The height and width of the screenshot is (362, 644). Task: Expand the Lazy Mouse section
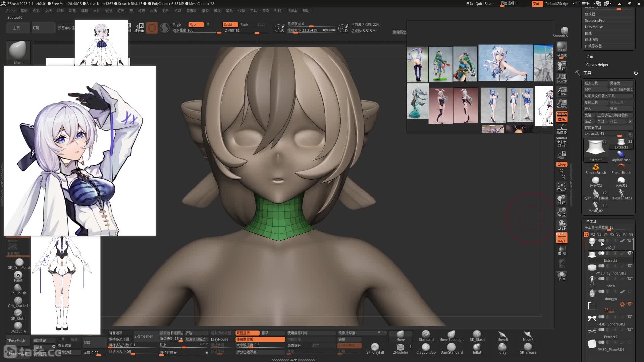[x=594, y=27]
